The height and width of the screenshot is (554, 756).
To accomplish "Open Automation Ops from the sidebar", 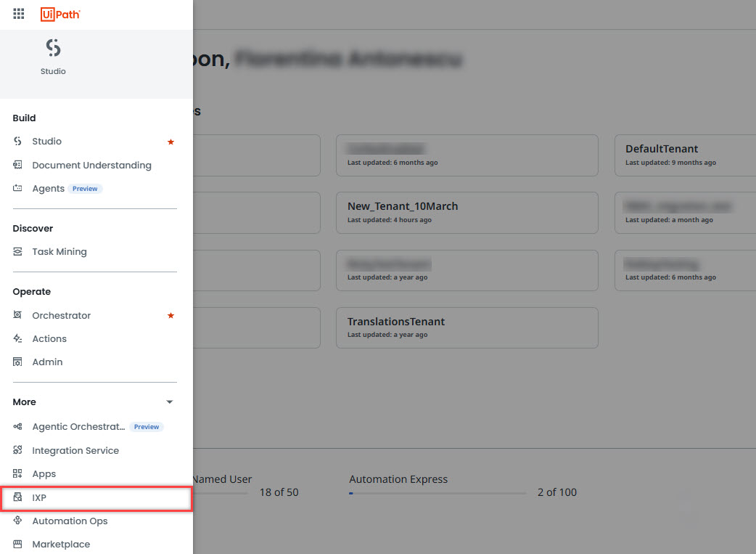I will point(70,521).
